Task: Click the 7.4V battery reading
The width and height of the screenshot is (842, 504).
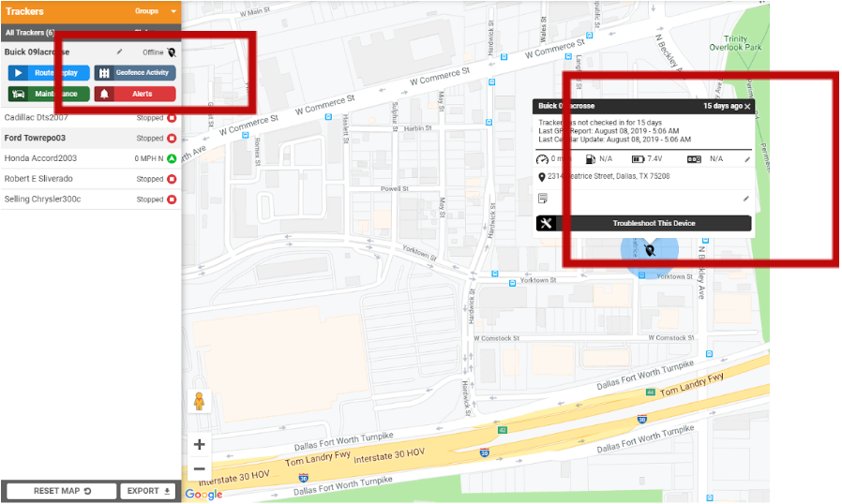Action: [654, 159]
